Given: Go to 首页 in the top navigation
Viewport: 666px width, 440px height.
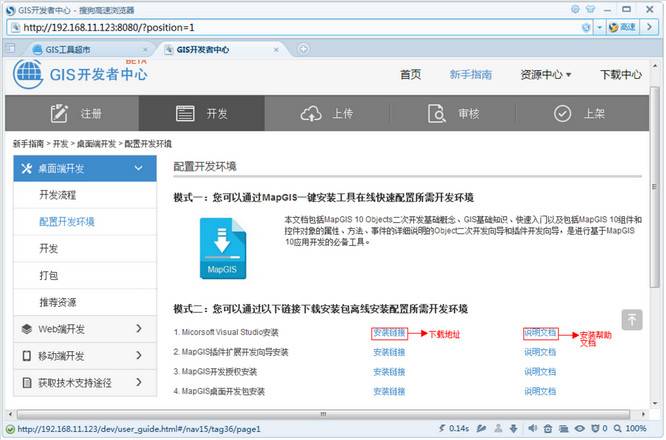Looking at the screenshot, I should pos(410,75).
